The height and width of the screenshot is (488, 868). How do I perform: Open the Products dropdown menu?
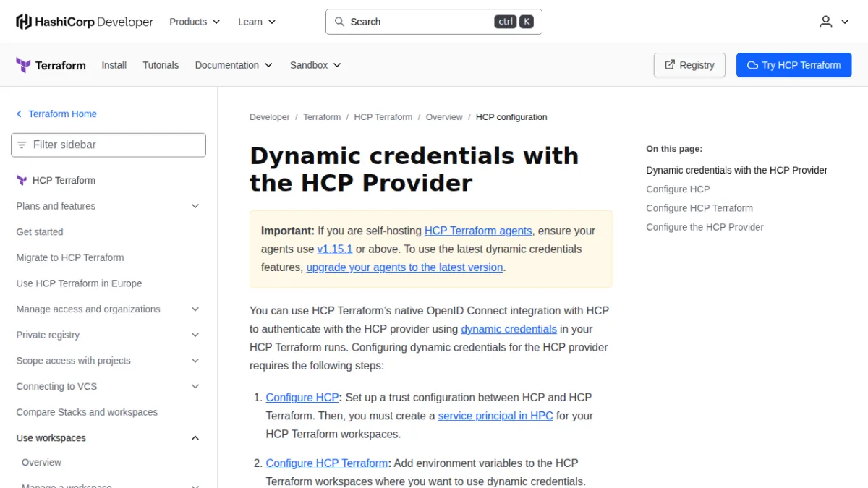[195, 22]
